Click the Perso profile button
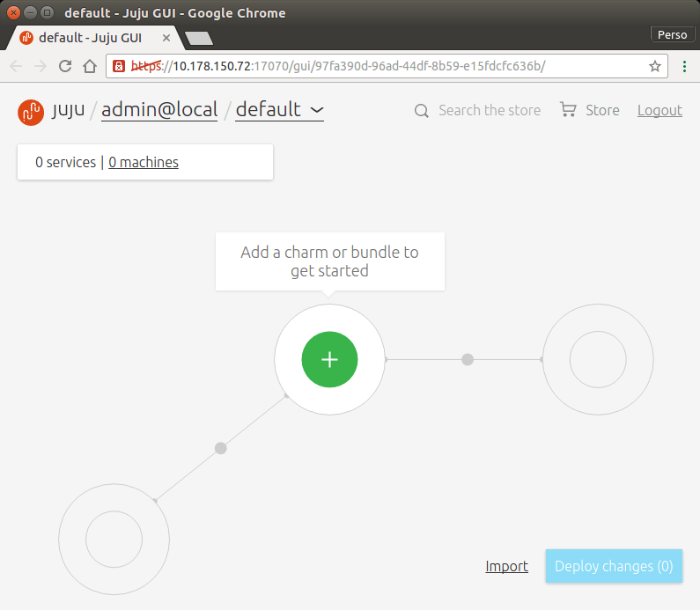This screenshot has height=610, width=700. click(672, 34)
